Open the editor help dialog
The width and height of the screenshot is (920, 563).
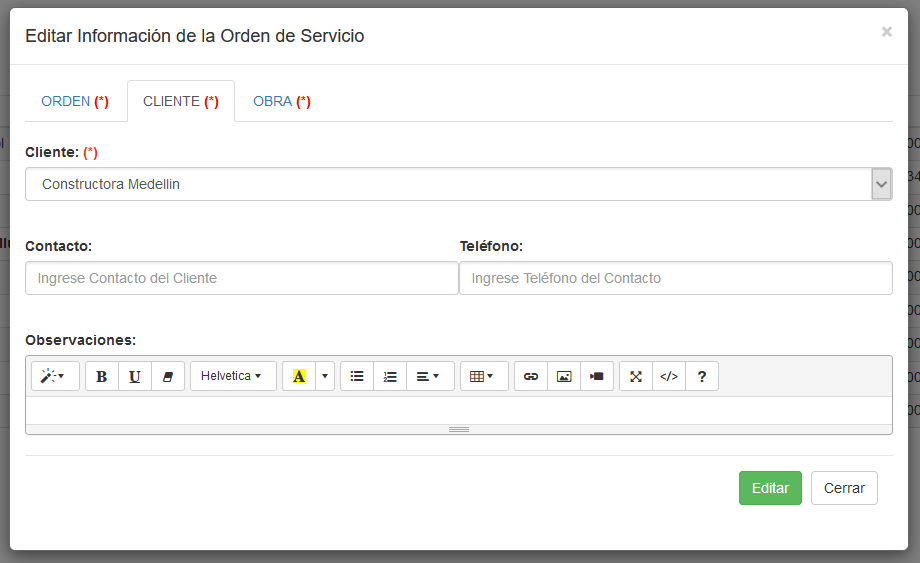[x=702, y=377]
